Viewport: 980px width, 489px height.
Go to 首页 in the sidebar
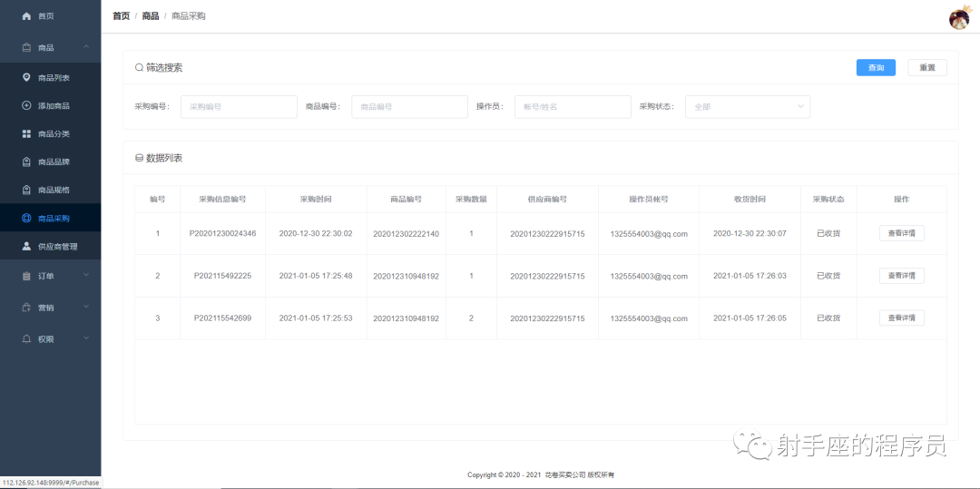pos(51,16)
